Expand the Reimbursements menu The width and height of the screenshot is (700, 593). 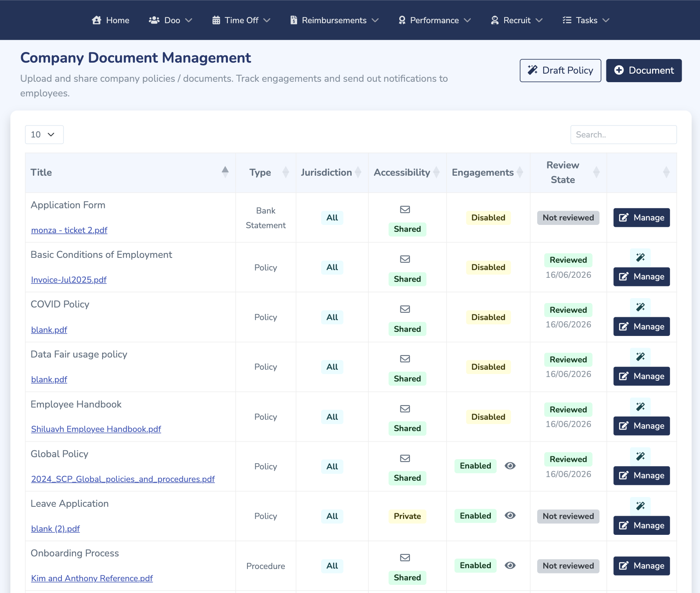[x=334, y=20]
